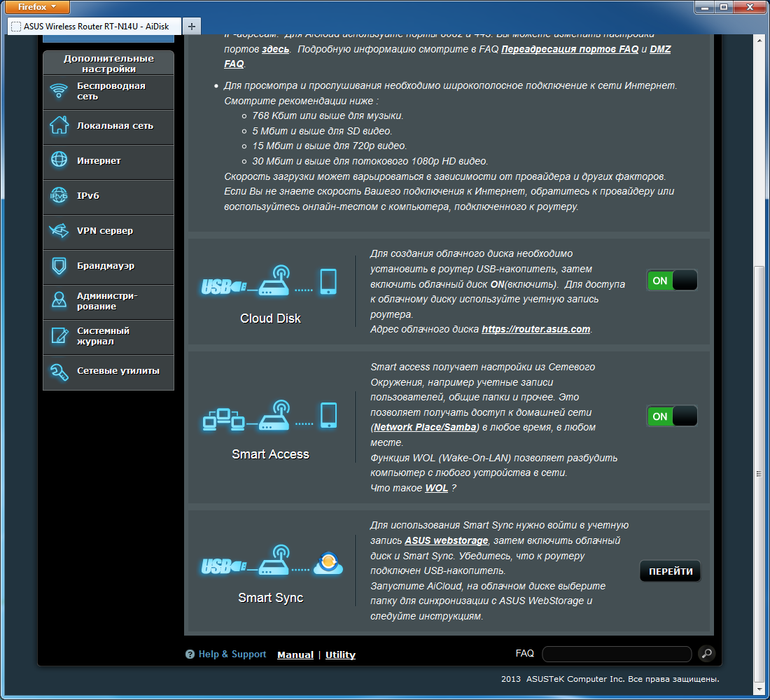This screenshot has width=770, height=700.
Task: Click the wrench icon for Сетевые утилиты
Action: [59, 372]
